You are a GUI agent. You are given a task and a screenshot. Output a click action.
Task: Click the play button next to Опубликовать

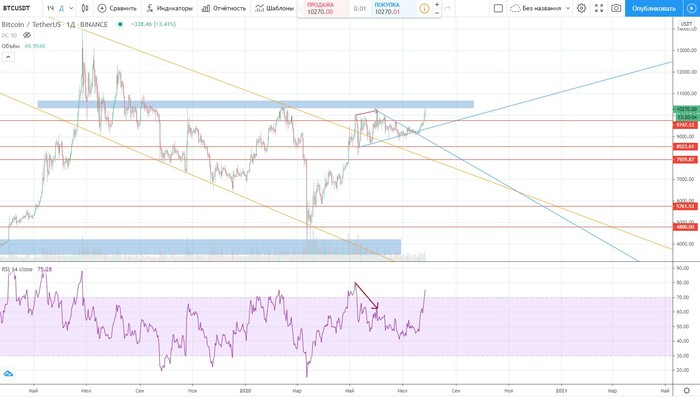(x=691, y=8)
